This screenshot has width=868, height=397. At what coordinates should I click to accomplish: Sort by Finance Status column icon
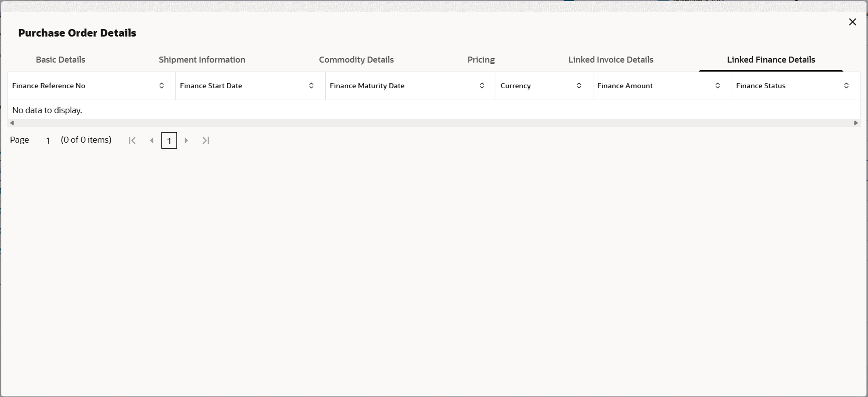(846, 86)
